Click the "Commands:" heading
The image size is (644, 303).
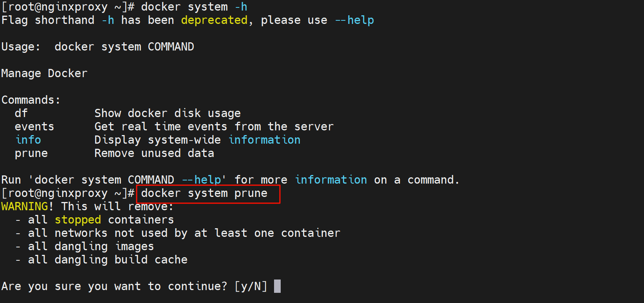(x=31, y=100)
